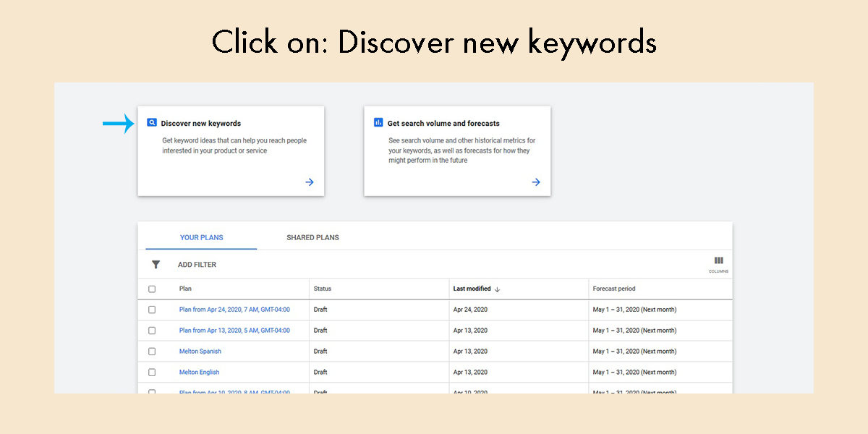The image size is (868, 434).
Task: Click the Plan column header
Action: [x=185, y=289]
